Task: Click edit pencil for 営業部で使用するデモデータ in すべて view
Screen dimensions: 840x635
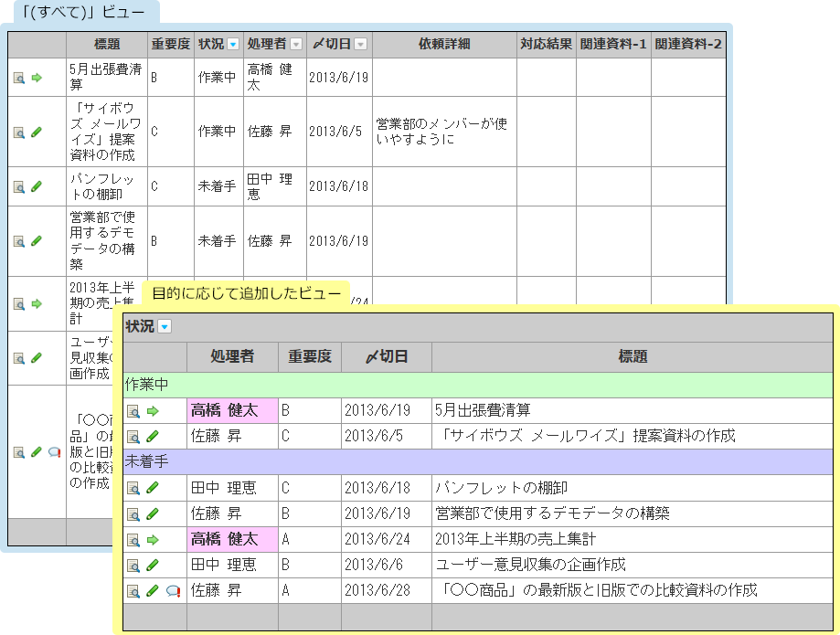Action: tap(37, 241)
